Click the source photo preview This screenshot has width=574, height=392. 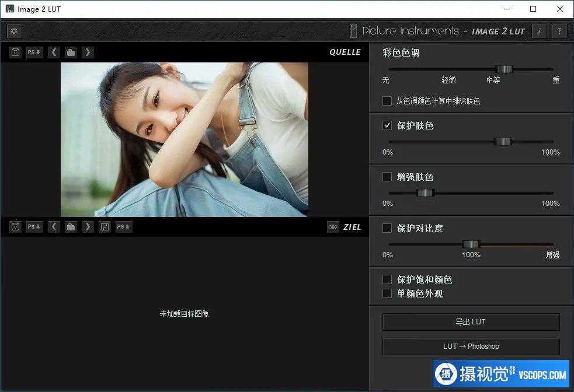coord(185,139)
